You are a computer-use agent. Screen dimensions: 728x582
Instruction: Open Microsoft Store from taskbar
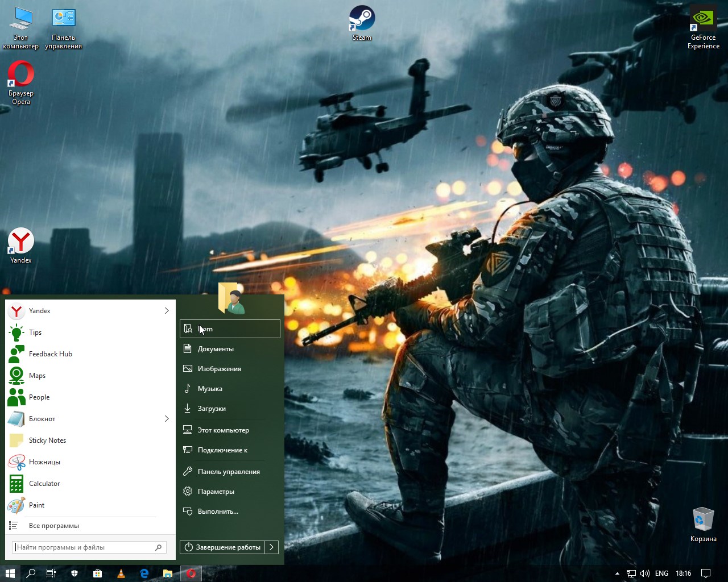98,573
